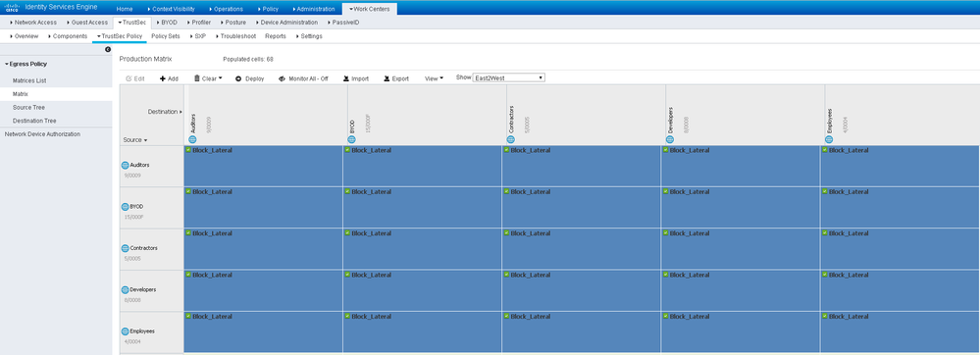Click the globe icon beside Contractors source row
Image resolution: width=980 pixels, height=355 pixels.
click(x=125, y=248)
